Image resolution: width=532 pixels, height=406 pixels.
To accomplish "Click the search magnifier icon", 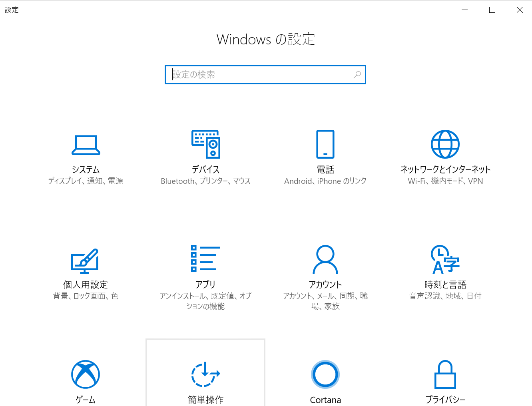I will (357, 75).
